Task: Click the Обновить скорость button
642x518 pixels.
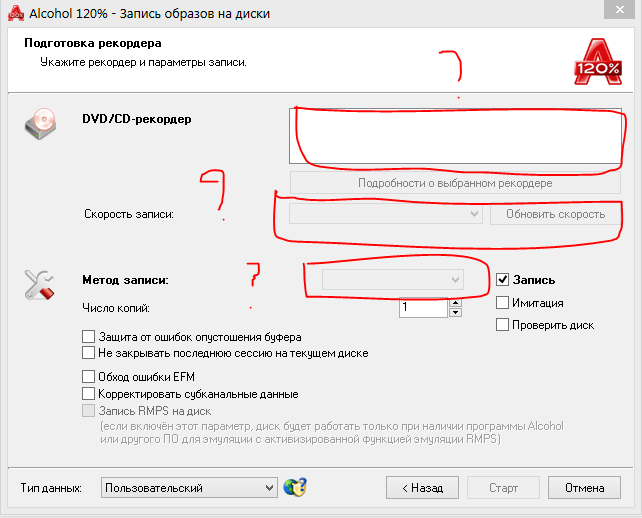Action: point(555,214)
